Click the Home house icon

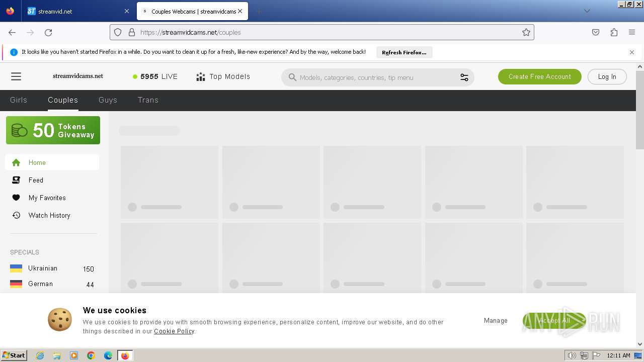[x=16, y=162]
